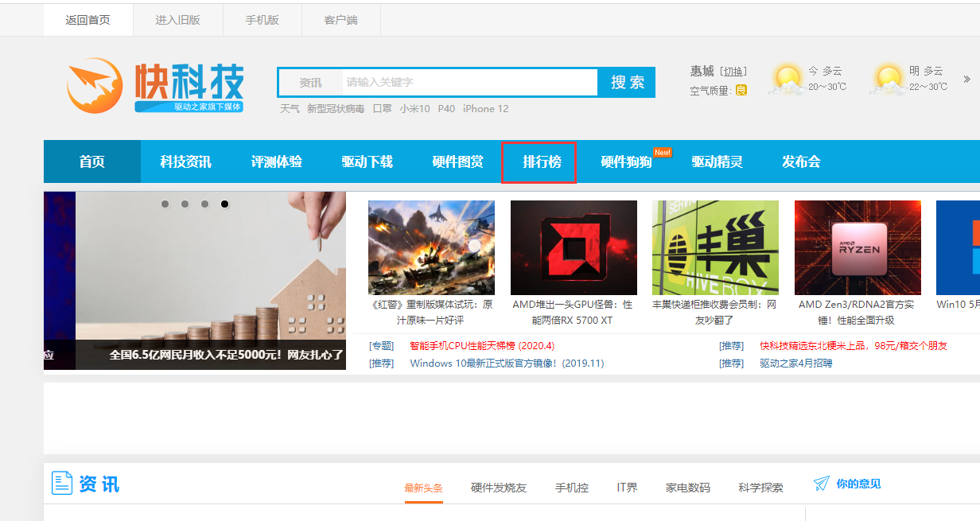This screenshot has height=521, width=980.
Task: Click the 搜索 search button
Action: (x=628, y=83)
